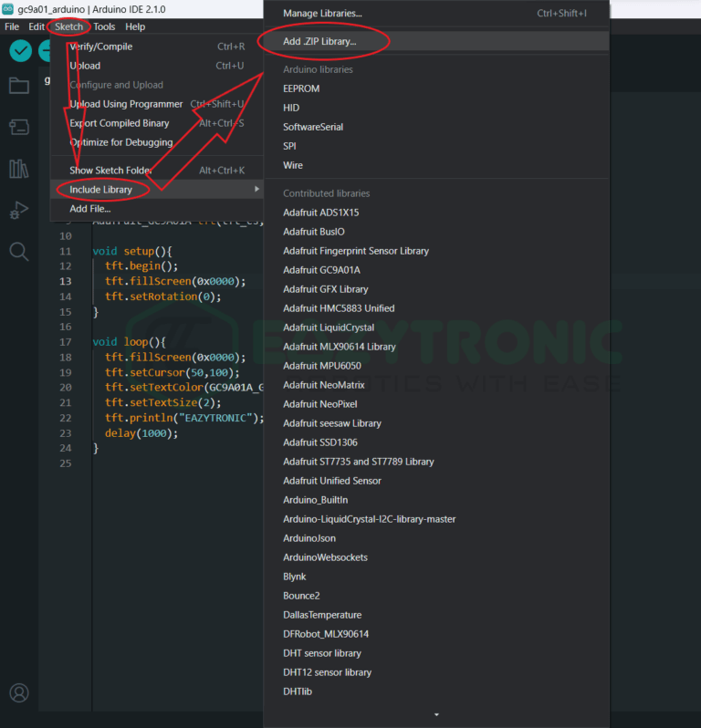Select Add .ZIP Library option

tap(319, 42)
